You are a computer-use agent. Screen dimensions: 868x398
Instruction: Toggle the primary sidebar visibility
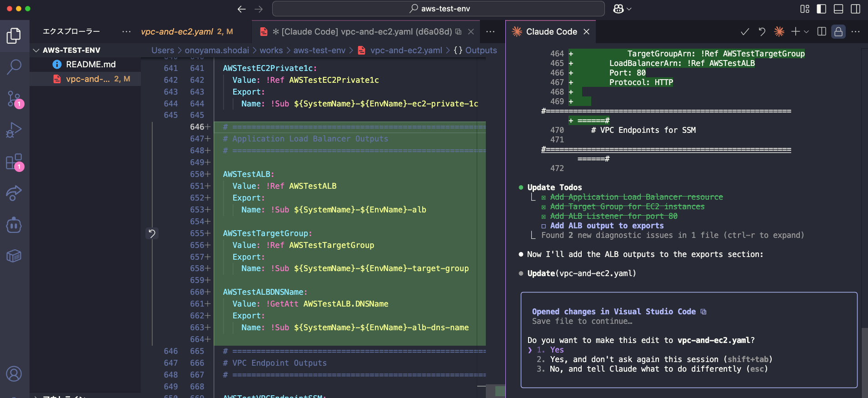(822, 9)
